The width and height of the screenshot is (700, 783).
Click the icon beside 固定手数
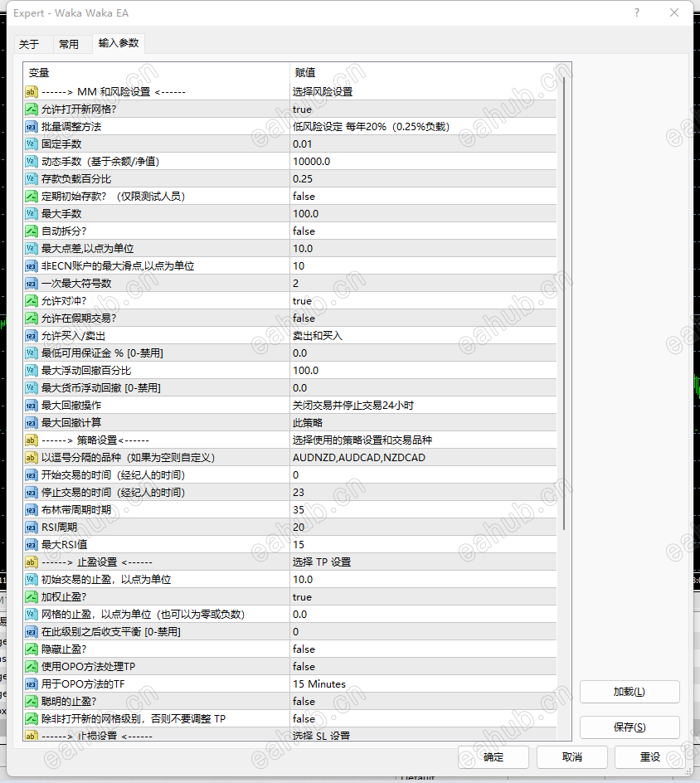pyautogui.click(x=31, y=144)
